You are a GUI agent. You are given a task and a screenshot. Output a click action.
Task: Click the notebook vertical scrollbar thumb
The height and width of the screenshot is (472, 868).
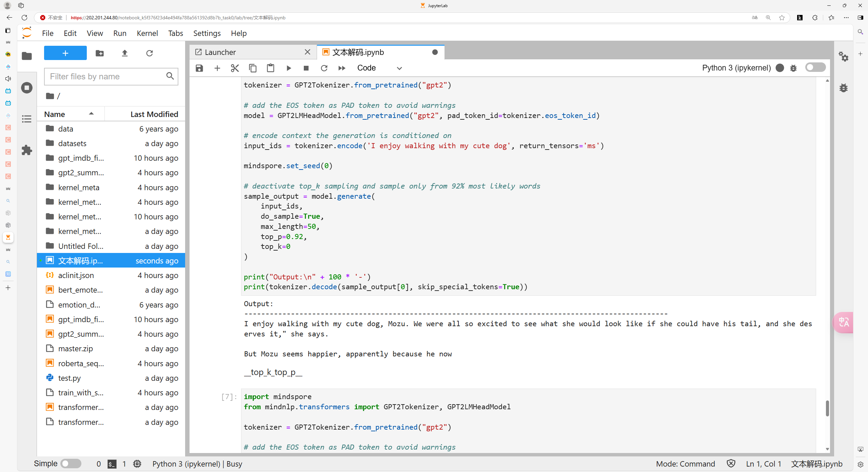point(827,408)
